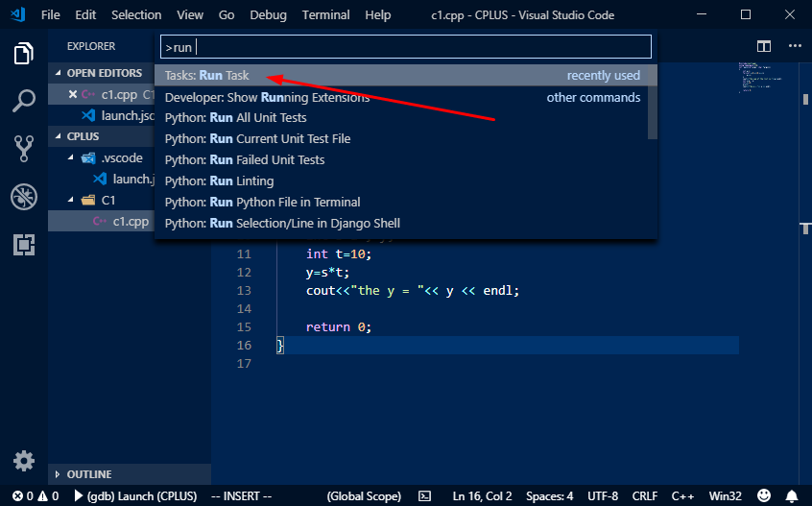Click the split editor icon
The height and width of the screenshot is (506, 812).
[763, 46]
